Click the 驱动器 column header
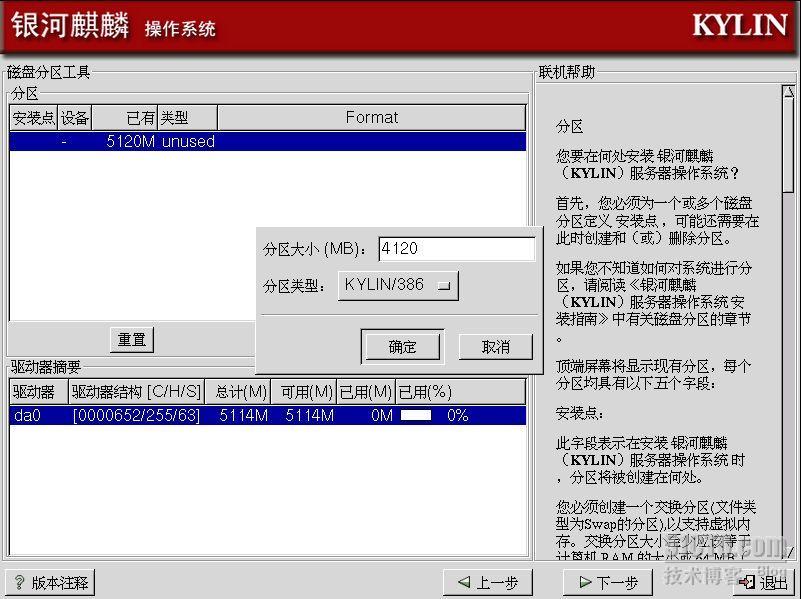 point(39,392)
